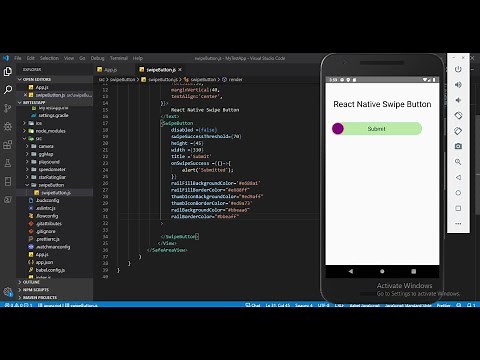Viewport: 480px width, 360px height.
Task: Click emulator Power button
Action: [x=458, y=69]
